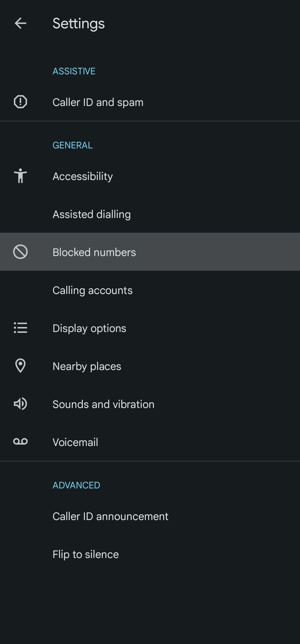Tap the Display options list icon
The height and width of the screenshot is (644, 300).
[20, 328]
